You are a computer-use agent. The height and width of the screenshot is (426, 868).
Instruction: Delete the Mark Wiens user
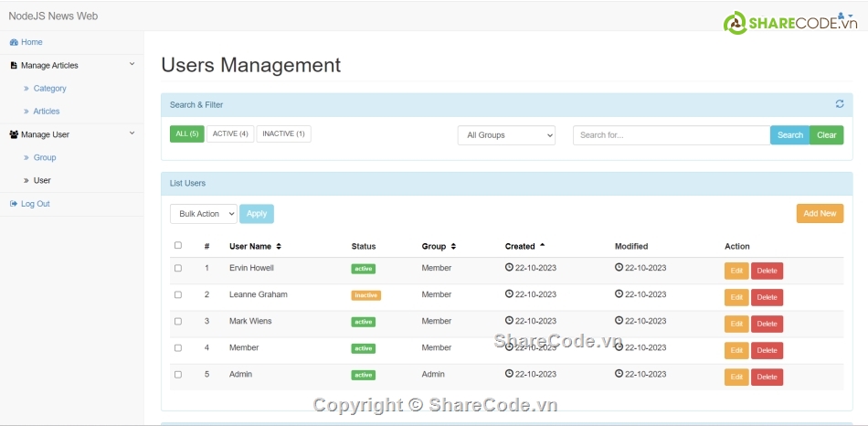click(767, 324)
